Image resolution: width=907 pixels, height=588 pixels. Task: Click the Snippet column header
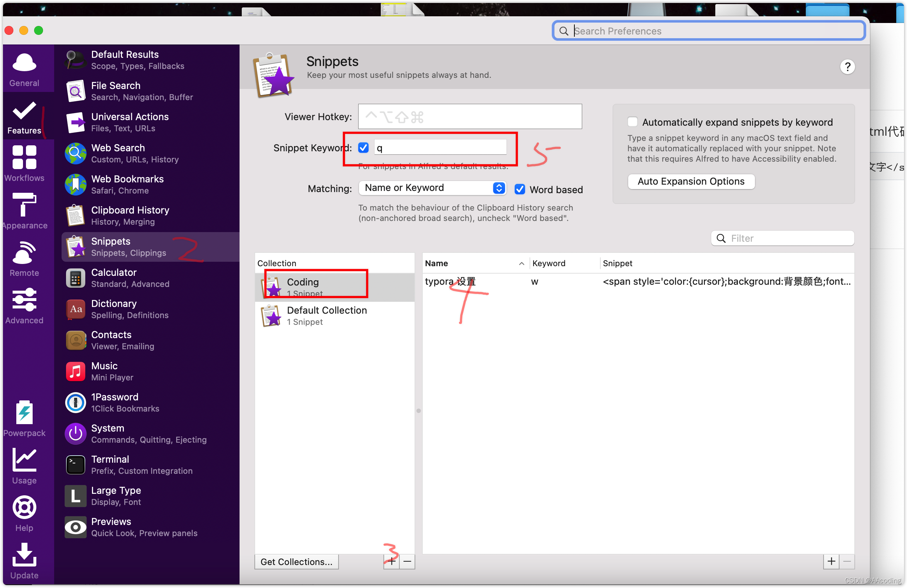(726, 263)
